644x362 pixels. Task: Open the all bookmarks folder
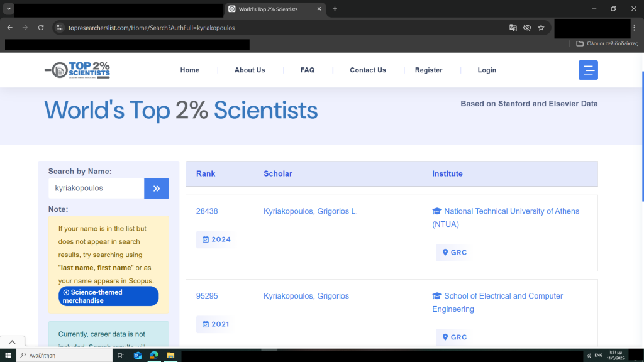click(x=607, y=43)
